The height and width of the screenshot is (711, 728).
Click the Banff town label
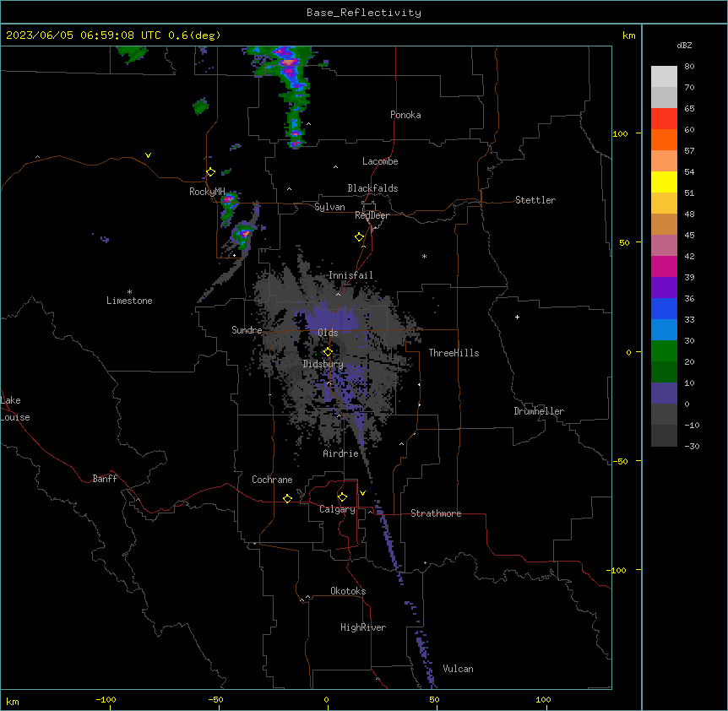[105, 479]
